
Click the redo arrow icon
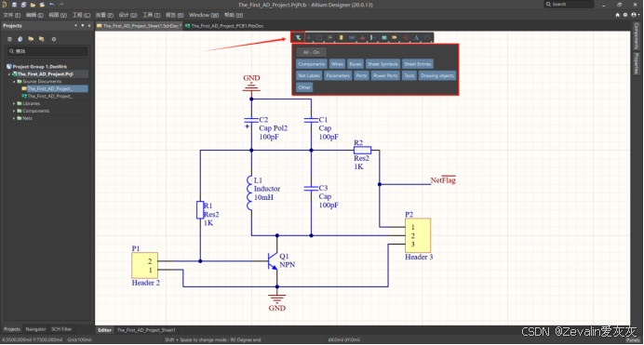(61, 5)
